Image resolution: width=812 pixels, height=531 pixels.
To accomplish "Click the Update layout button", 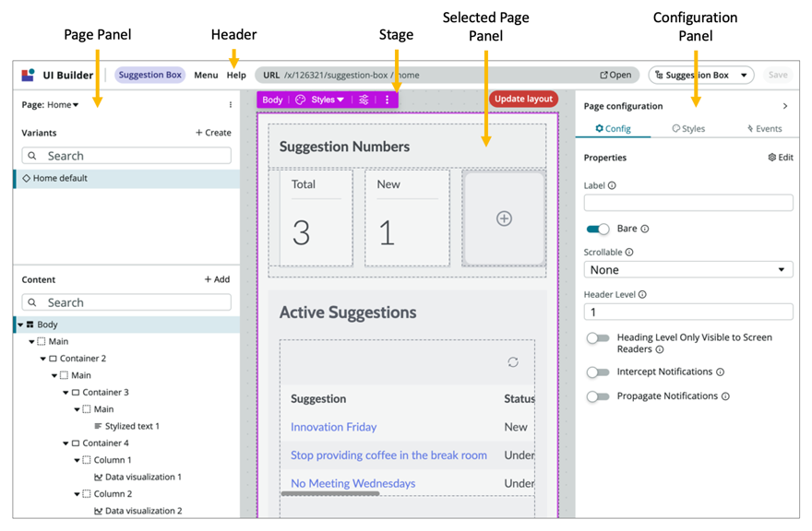I will point(522,100).
